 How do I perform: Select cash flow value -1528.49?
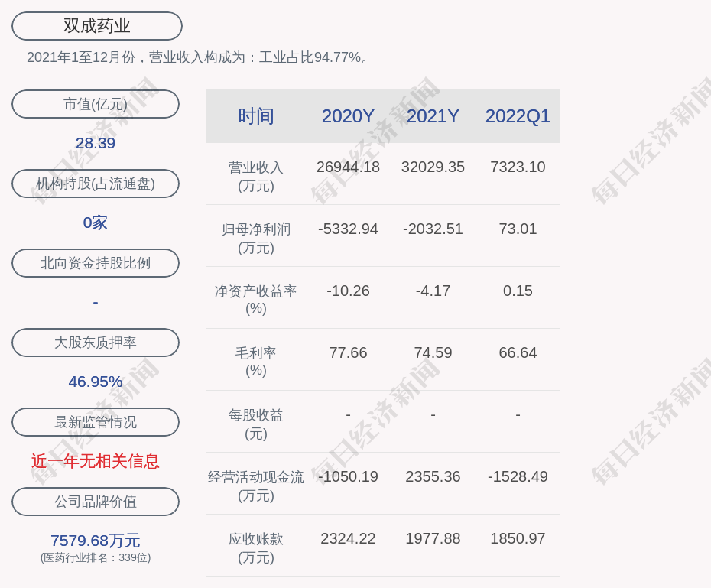(x=518, y=476)
